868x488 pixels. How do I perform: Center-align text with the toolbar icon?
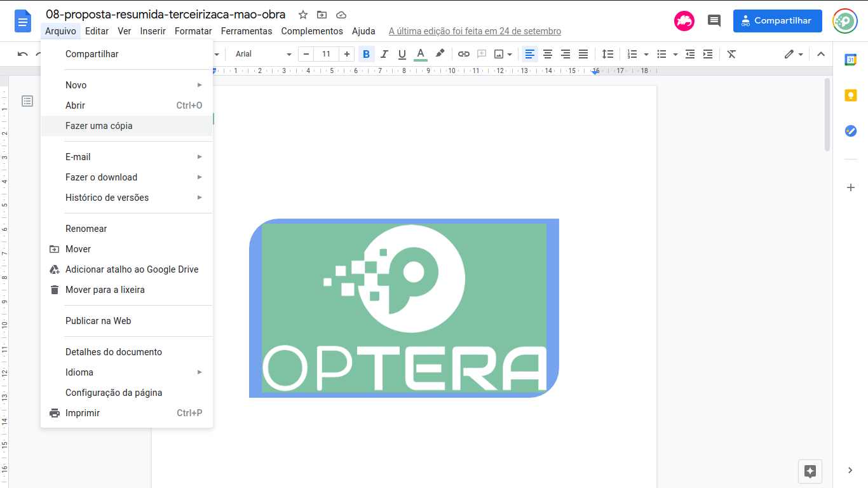coord(548,54)
